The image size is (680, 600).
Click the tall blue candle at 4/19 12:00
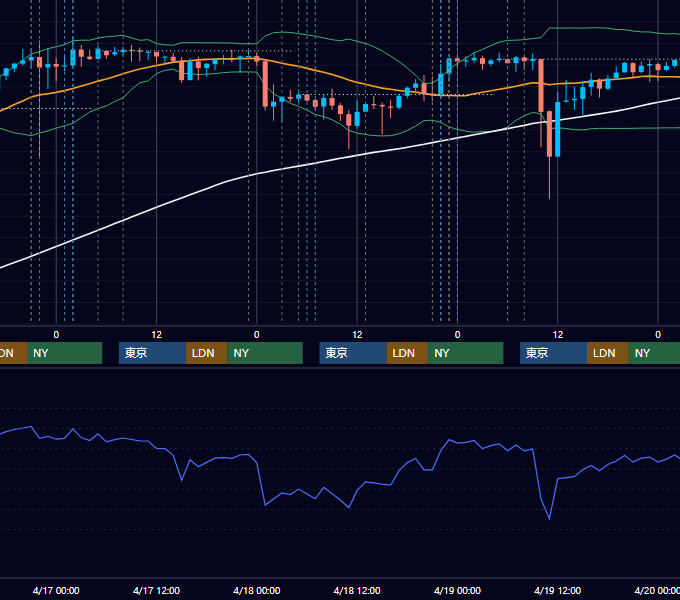coord(558,129)
